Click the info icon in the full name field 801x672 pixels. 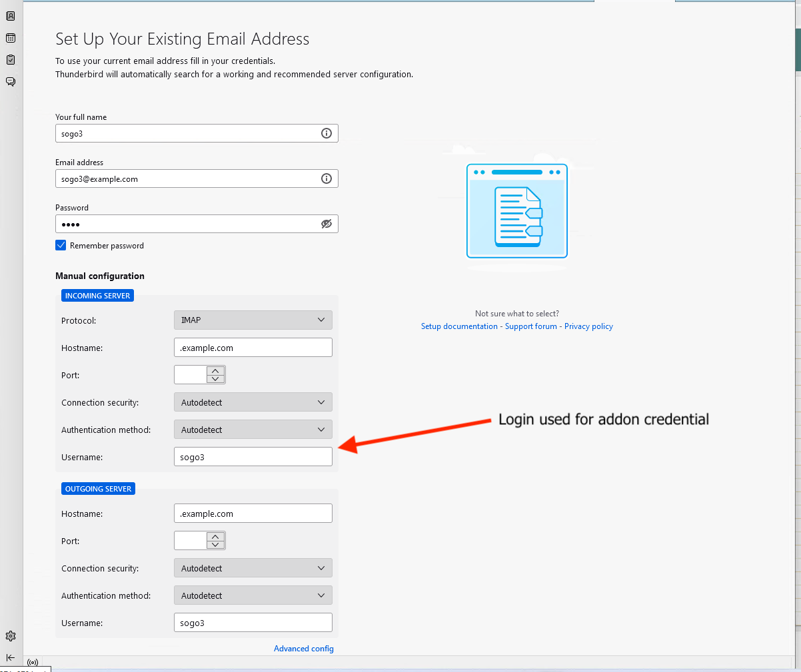pyautogui.click(x=327, y=133)
